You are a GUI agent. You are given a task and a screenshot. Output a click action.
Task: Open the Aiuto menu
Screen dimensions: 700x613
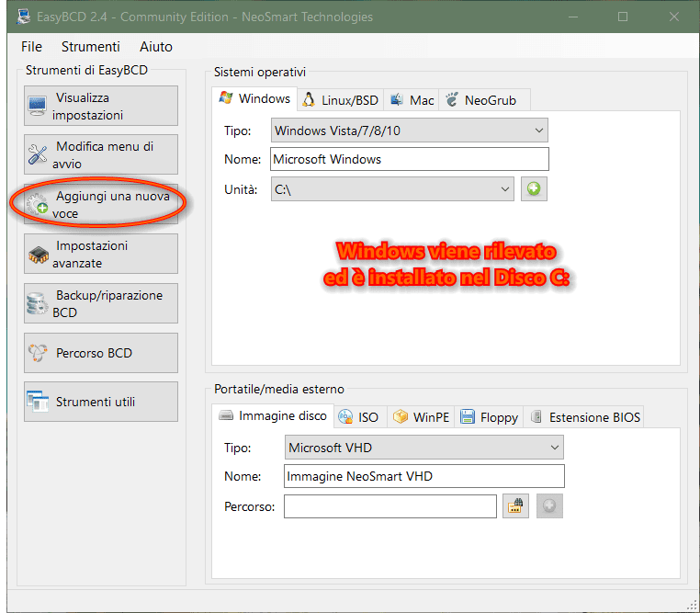click(156, 47)
